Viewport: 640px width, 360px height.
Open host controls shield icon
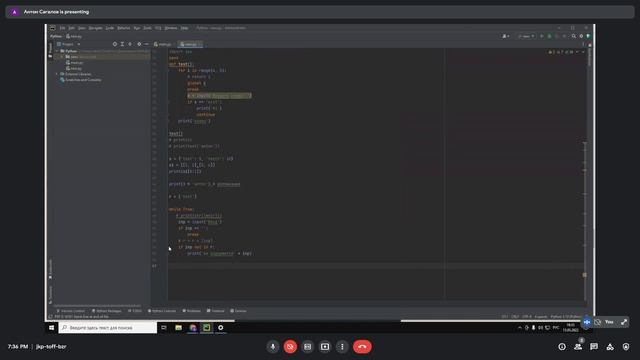pyautogui.click(x=626, y=347)
